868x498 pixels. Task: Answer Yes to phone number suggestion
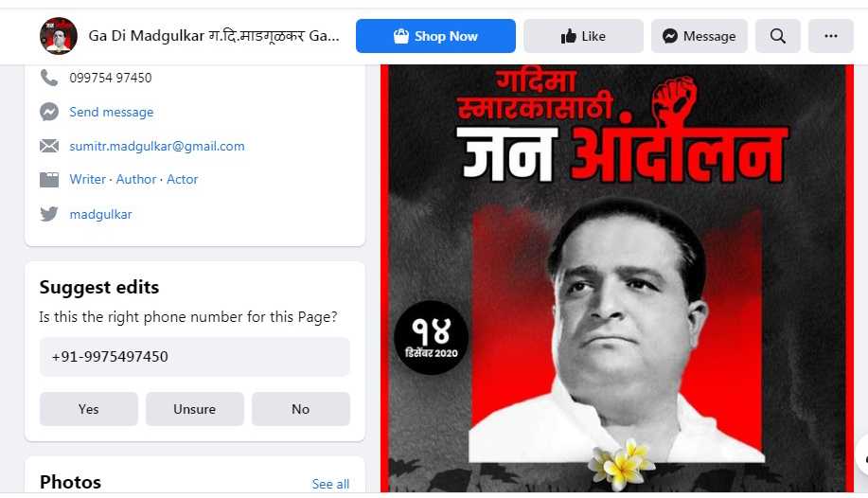(x=89, y=409)
